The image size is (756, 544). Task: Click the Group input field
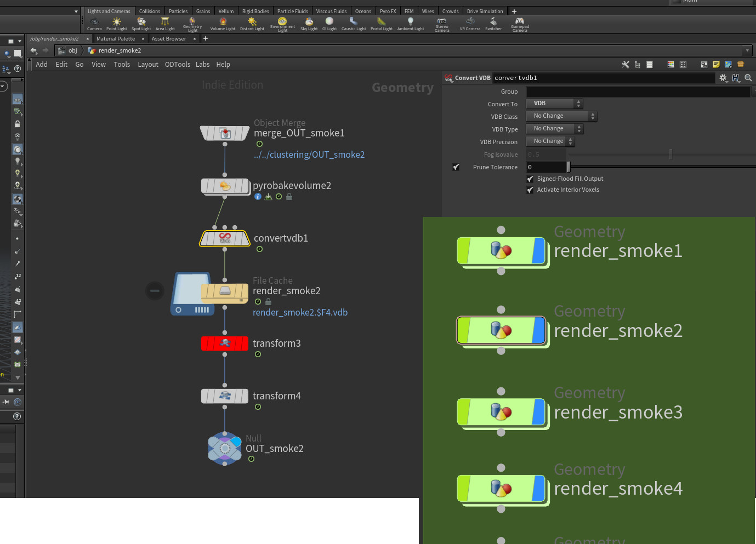coord(638,92)
